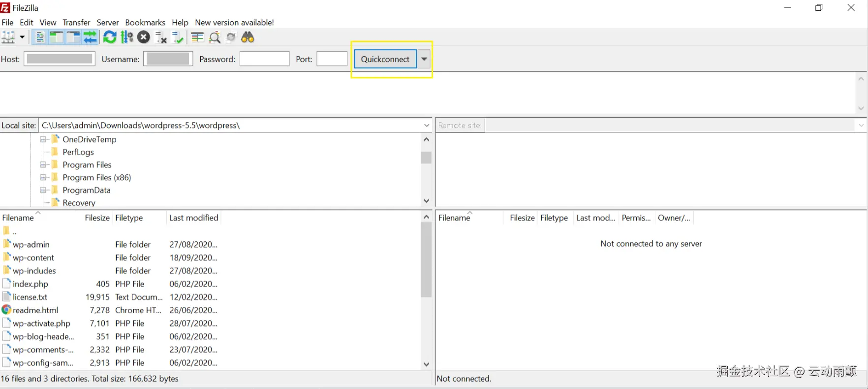Sort local files by Filename column

pos(38,218)
